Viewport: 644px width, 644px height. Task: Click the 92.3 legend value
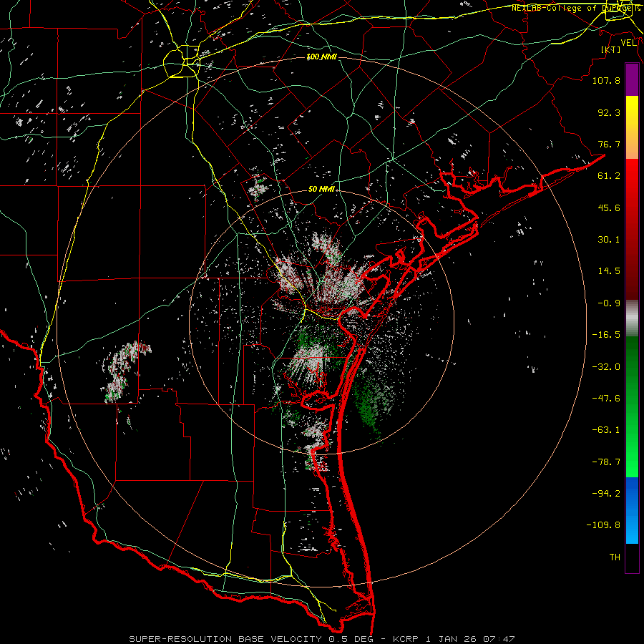tap(609, 112)
